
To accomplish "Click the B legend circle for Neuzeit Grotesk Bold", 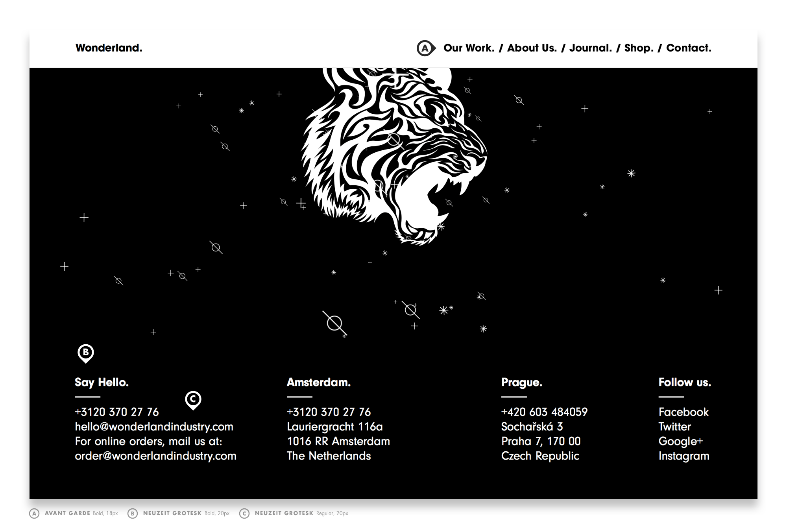I will tap(133, 514).
